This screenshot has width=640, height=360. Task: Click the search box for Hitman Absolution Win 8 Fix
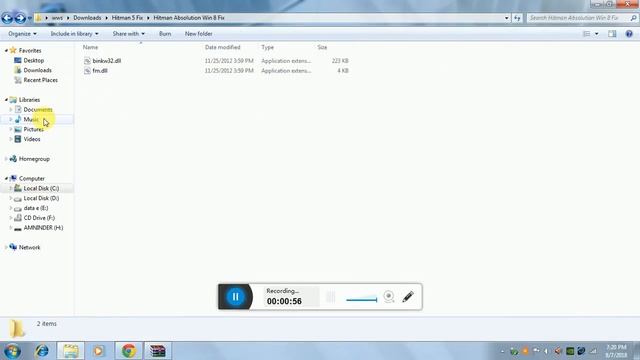(x=582, y=18)
